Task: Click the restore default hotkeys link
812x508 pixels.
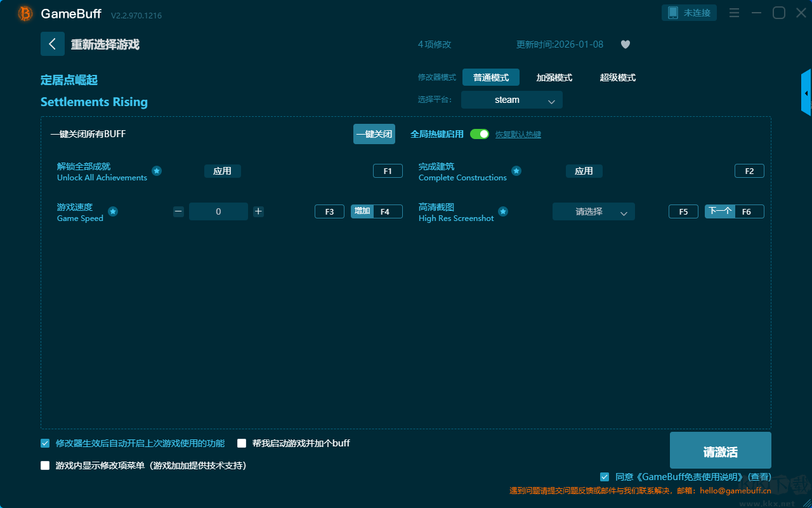Action: tap(518, 135)
